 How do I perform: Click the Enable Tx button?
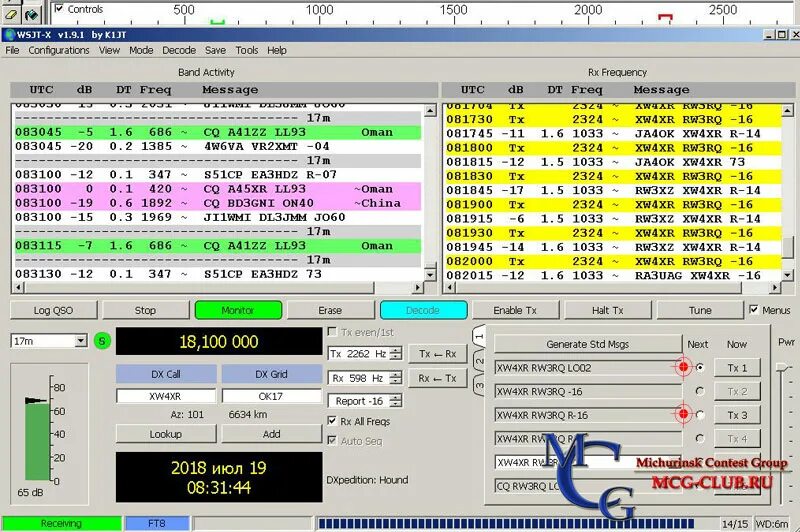[x=515, y=310]
